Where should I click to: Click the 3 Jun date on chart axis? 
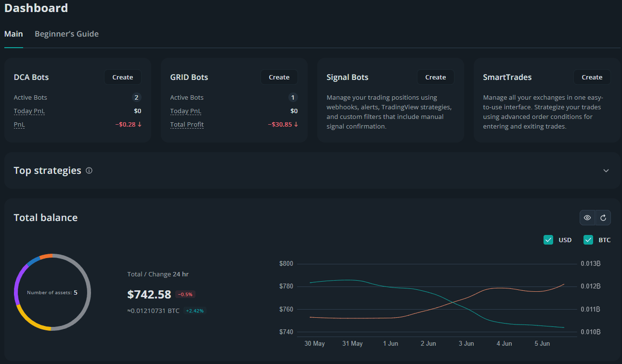pyautogui.click(x=466, y=344)
